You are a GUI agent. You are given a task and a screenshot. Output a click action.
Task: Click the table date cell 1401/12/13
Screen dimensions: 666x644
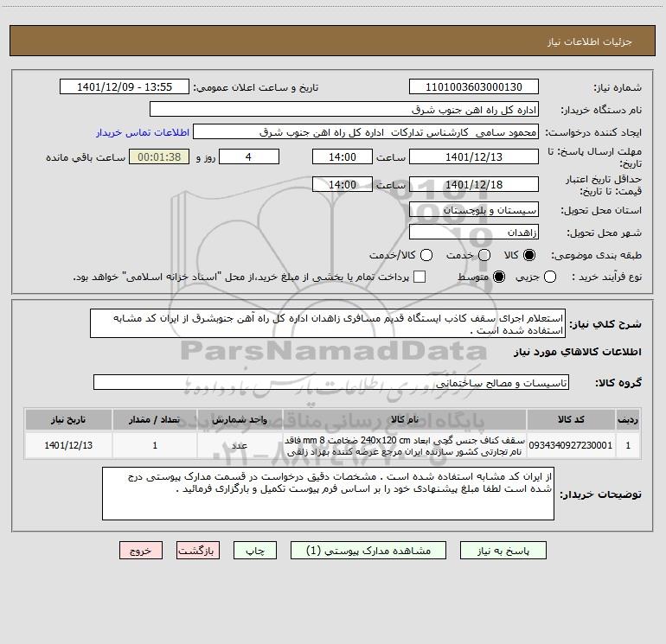(x=68, y=445)
